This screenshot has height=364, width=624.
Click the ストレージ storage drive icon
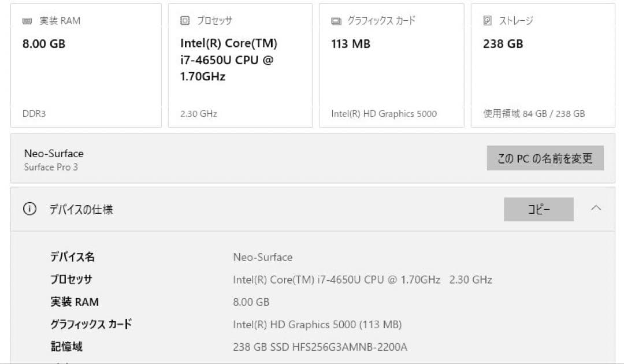pyautogui.click(x=487, y=20)
